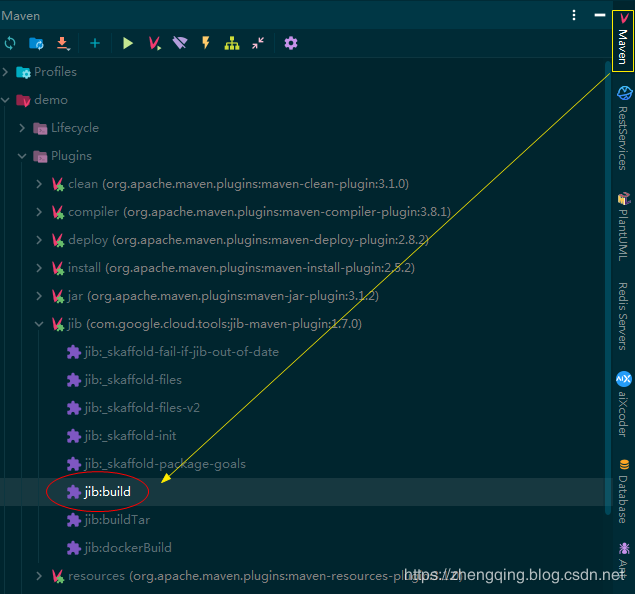Click the jib:dockerBuild goal icon
The image size is (635, 594).
(74, 548)
